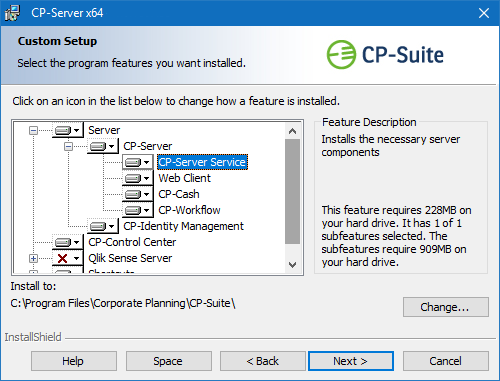The height and width of the screenshot is (381, 500).
Task: Expand the Qlik Sense Server node
Action: pyautogui.click(x=33, y=258)
